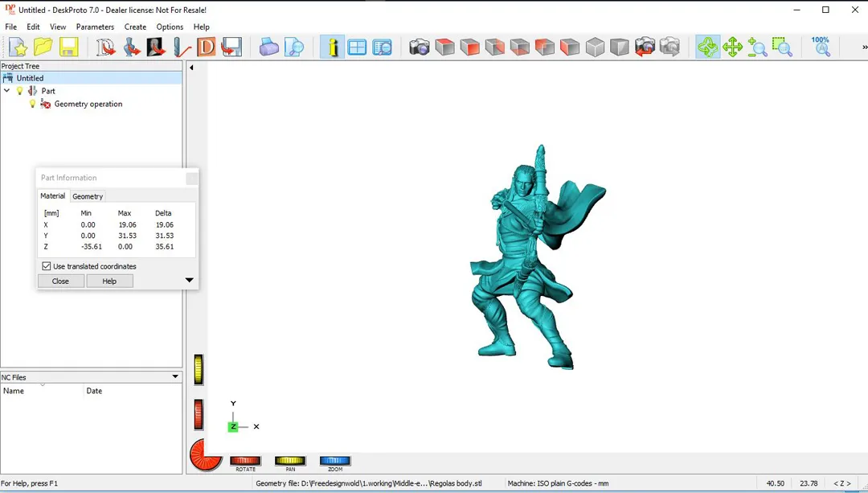The image size is (868, 493).
Task: Switch to the Geometry tab
Action: [x=88, y=197]
